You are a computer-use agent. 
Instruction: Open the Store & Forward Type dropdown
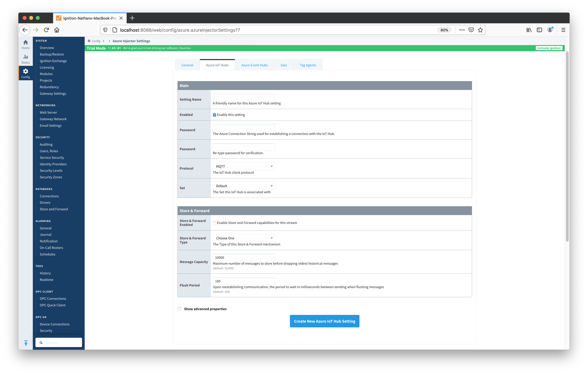[243, 238]
